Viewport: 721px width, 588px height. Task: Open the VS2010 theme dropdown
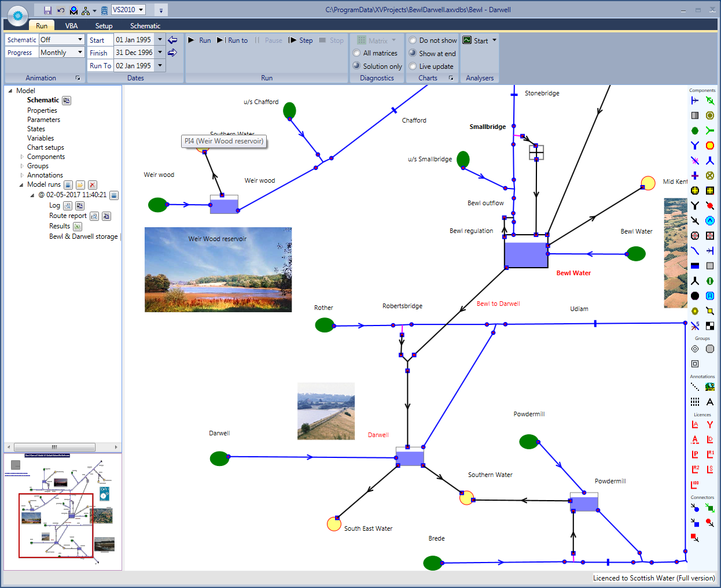pyautogui.click(x=141, y=10)
